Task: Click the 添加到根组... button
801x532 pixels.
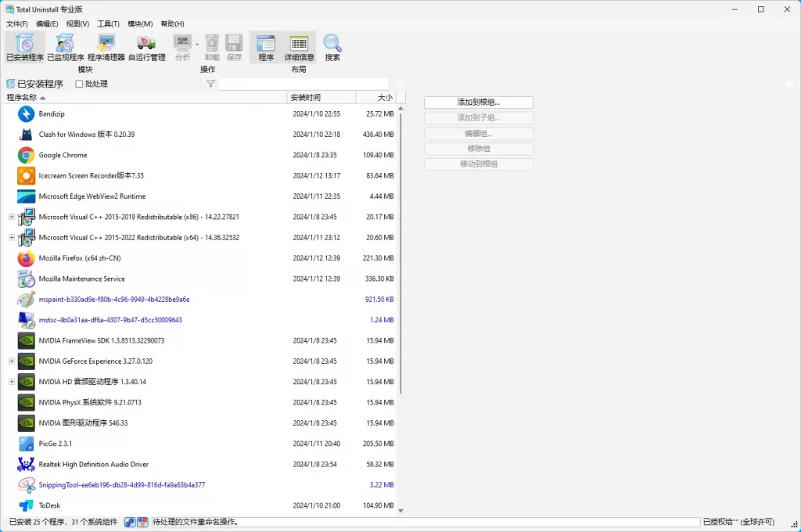Action: [479, 102]
